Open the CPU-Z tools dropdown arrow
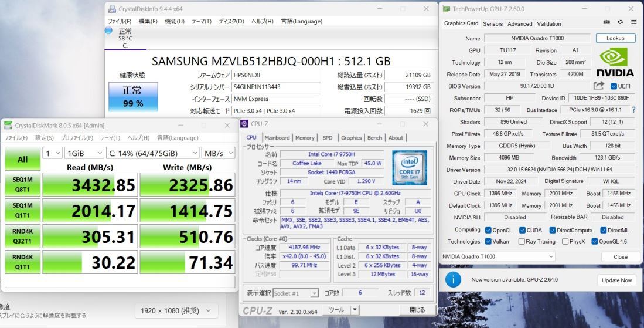 (355, 310)
